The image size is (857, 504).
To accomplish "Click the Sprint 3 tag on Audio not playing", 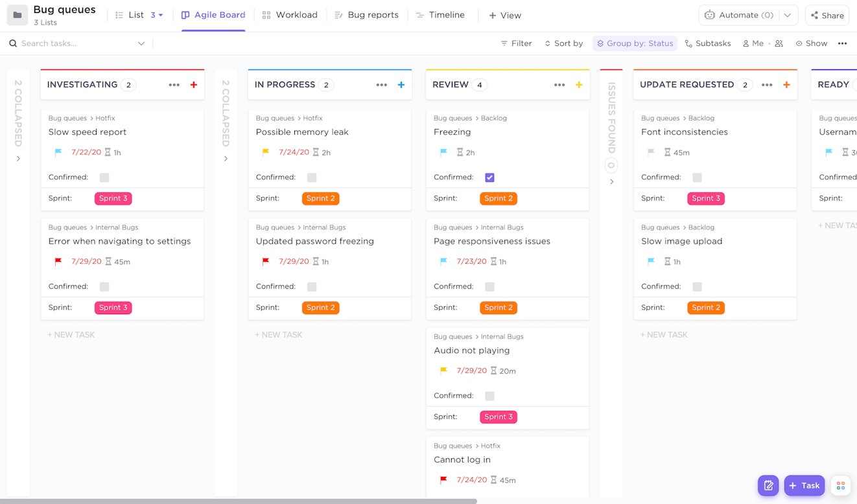I will tap(498, 417).
